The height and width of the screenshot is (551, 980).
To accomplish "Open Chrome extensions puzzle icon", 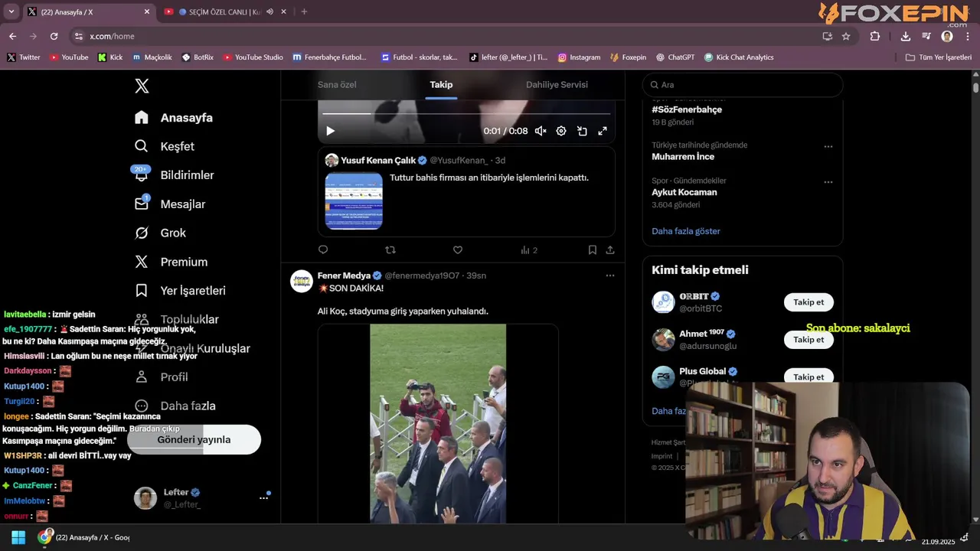I will 875,36.
